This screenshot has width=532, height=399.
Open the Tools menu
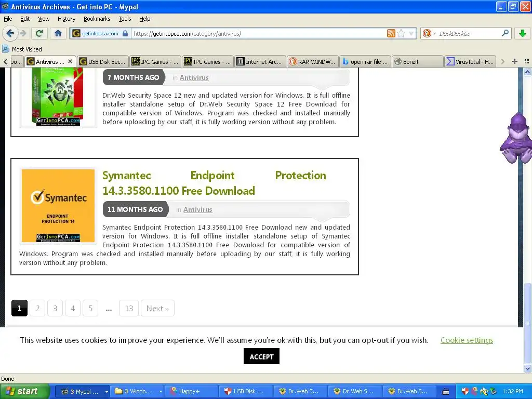click(125, 19)
